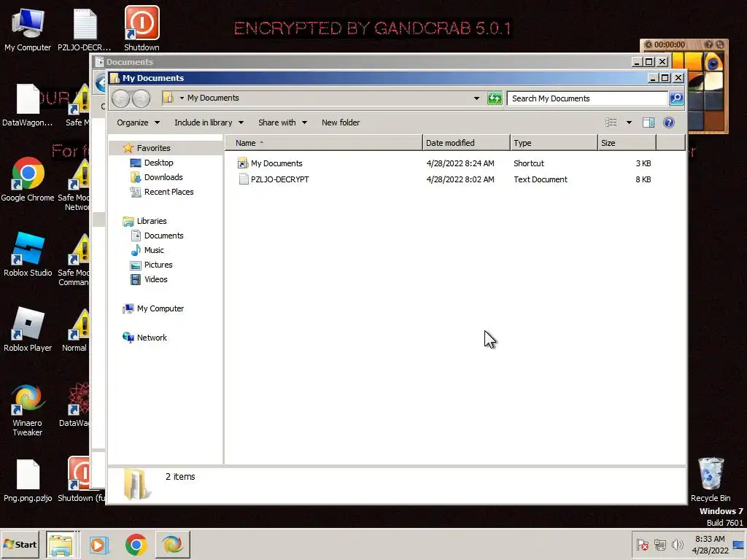Select Favorites in navigation pane
The width and height of the screenshot is (747, 560).
tap(153, 148)
